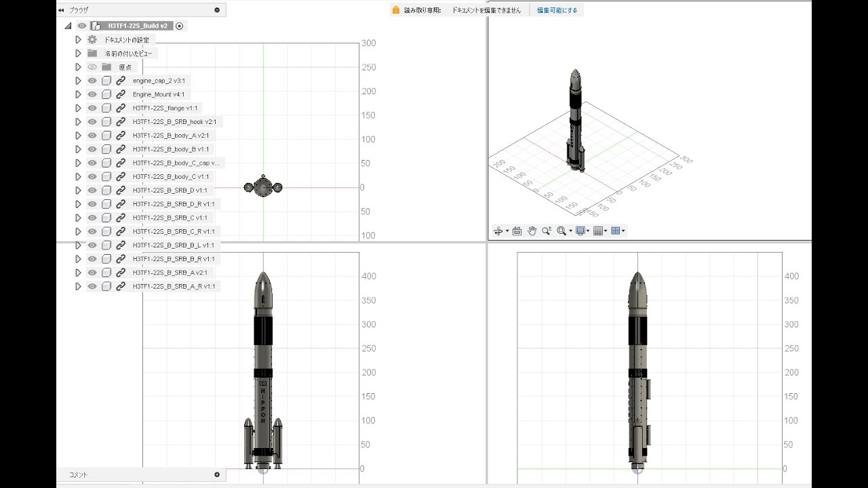Click the read-only lock icon
The height and width of the screenshot is (488, 868).
[x=396, y=10]
